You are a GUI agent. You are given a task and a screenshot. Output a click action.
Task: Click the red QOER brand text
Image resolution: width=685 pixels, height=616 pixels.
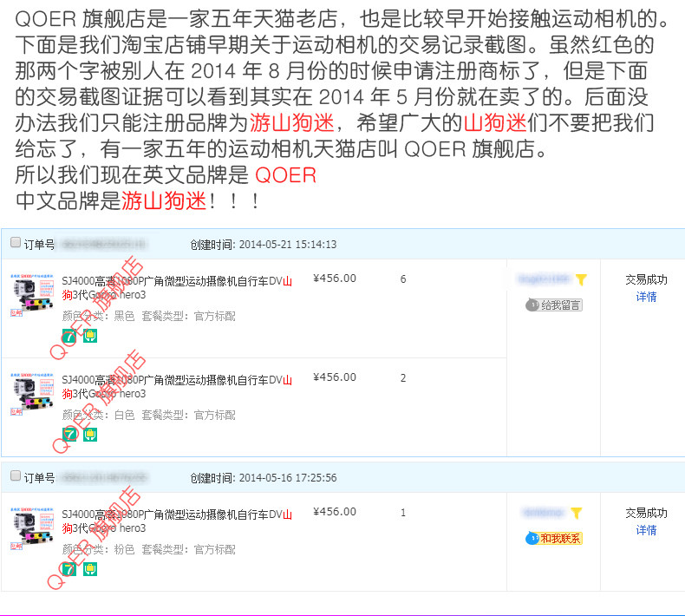coord(285,175)
